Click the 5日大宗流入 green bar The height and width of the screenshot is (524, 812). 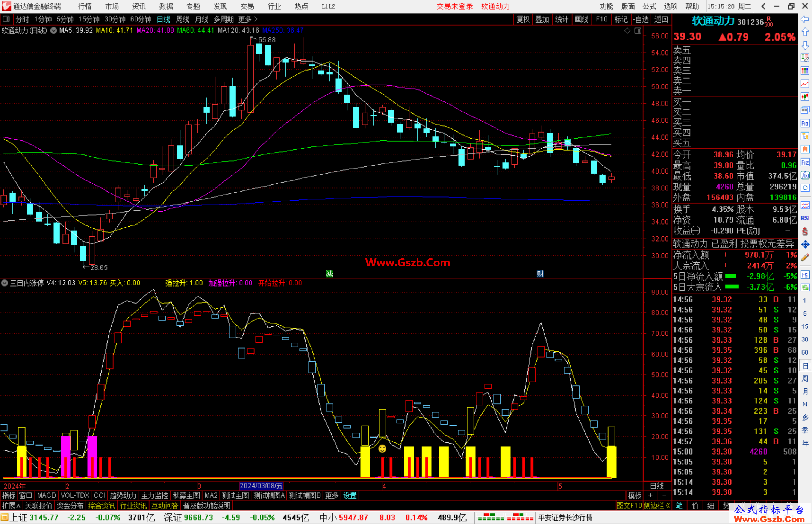click(x=732, y=287)
